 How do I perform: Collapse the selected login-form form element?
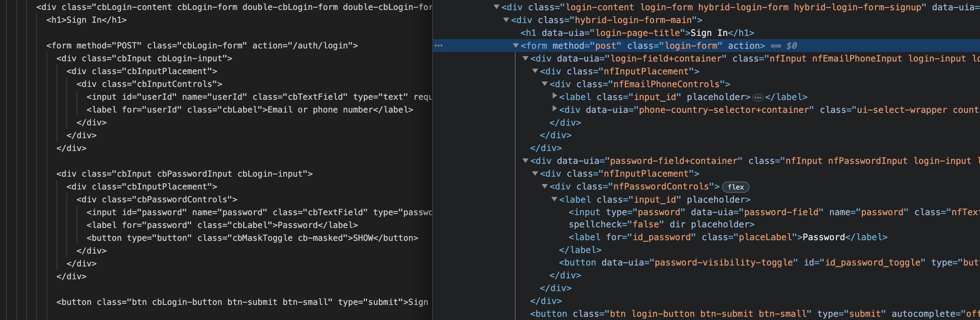tap(515, 46)
